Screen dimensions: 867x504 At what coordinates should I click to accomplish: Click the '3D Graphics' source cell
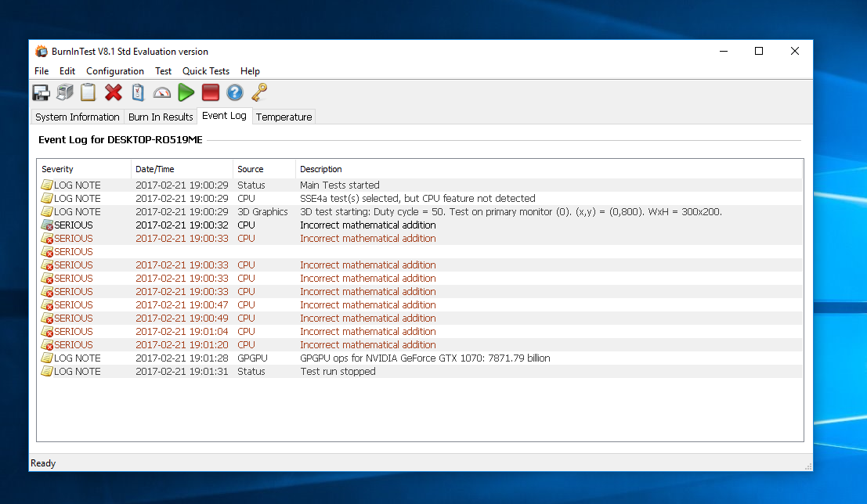point(262,211)
